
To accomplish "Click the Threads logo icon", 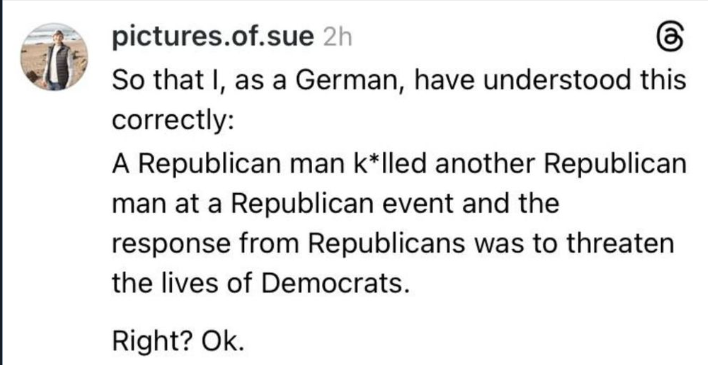I will tap(671, 37).
